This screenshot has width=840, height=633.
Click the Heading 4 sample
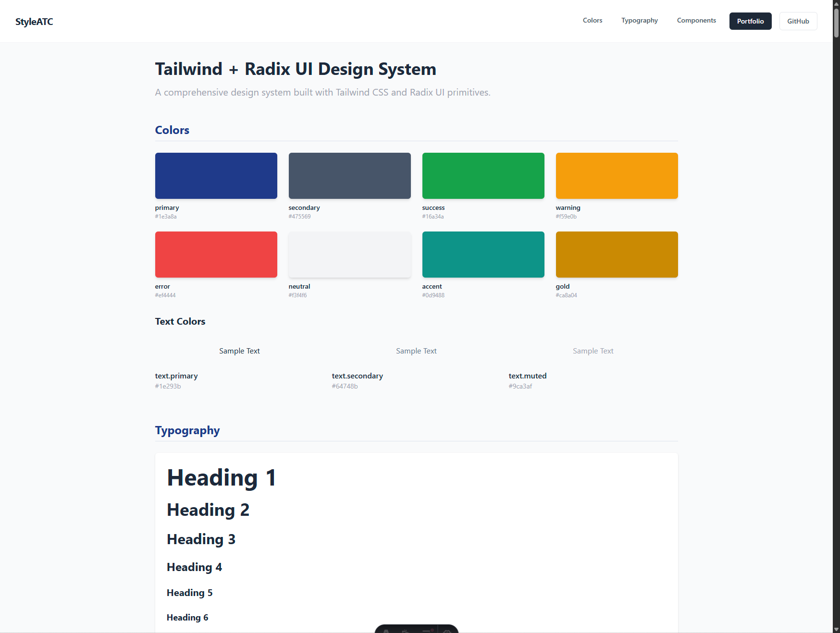tap(194, 568)
